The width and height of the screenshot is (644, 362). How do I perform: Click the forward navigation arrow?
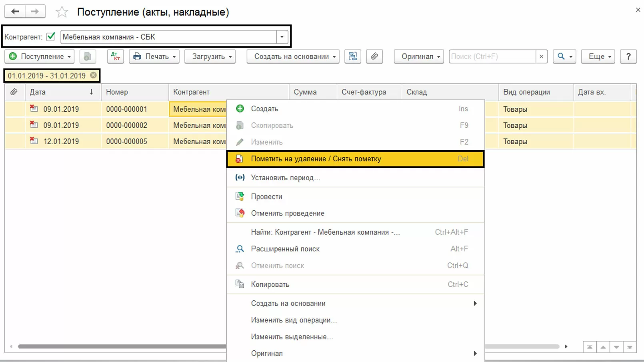point(35,12)
